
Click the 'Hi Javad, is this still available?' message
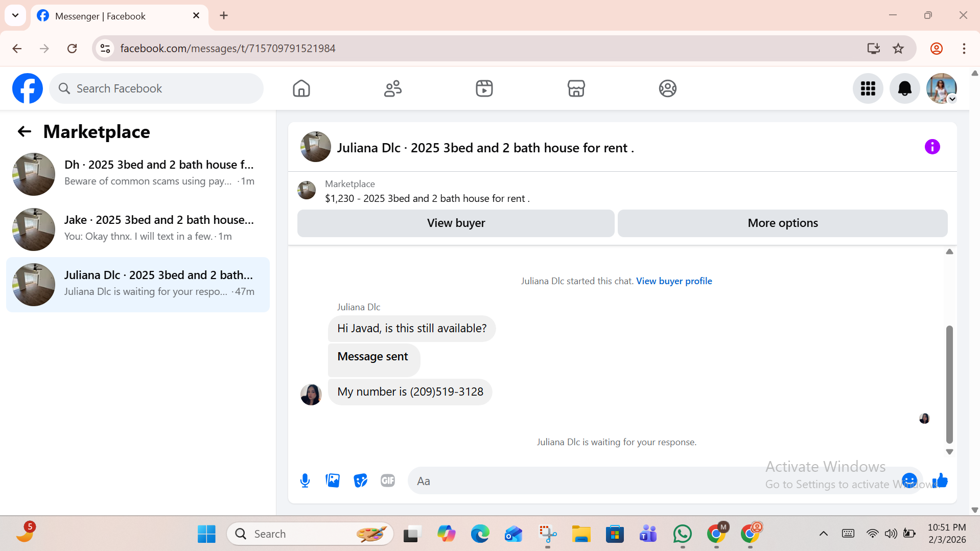coord(412,329)
